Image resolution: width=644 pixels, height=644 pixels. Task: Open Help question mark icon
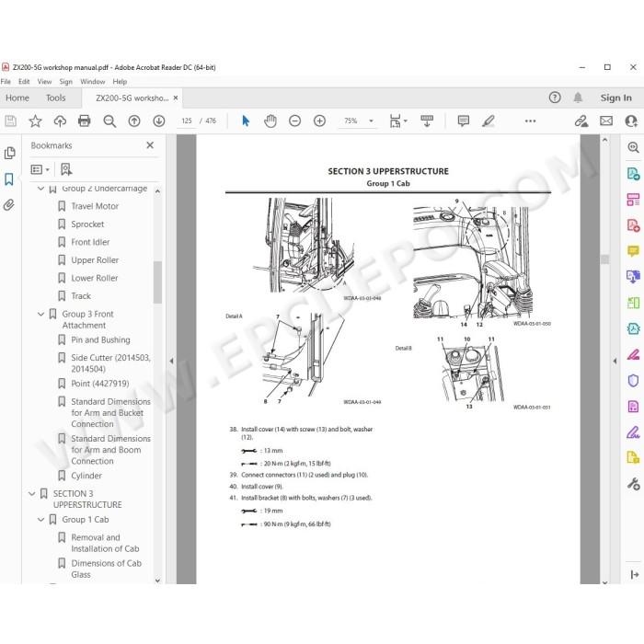[x=555, y=98]
